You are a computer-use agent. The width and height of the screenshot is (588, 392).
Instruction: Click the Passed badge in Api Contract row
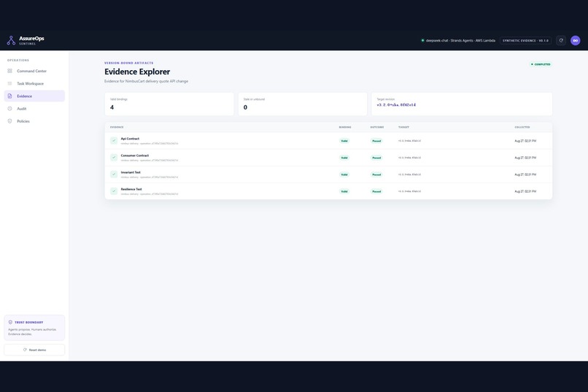376,141
